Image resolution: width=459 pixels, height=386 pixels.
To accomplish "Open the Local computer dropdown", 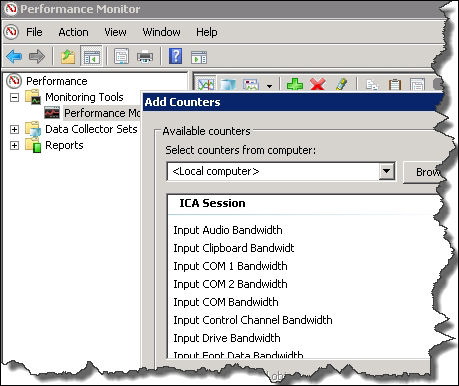I will (x=386, y=171).
